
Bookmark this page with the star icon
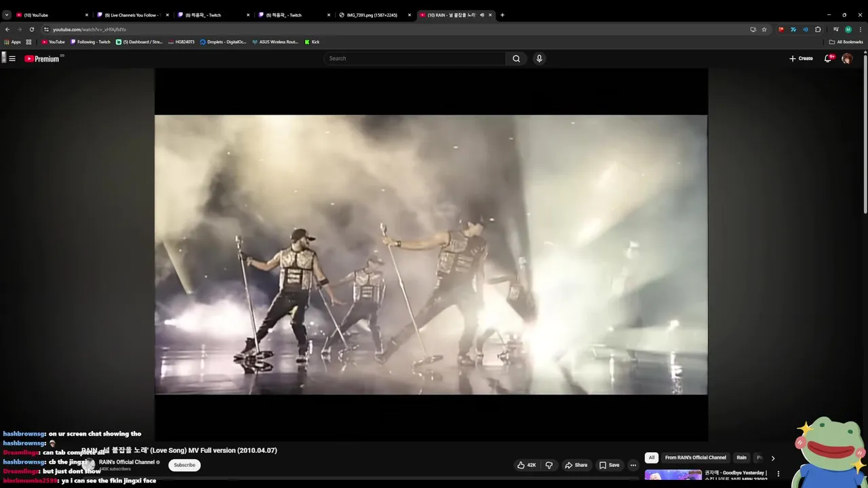(764, 29)
